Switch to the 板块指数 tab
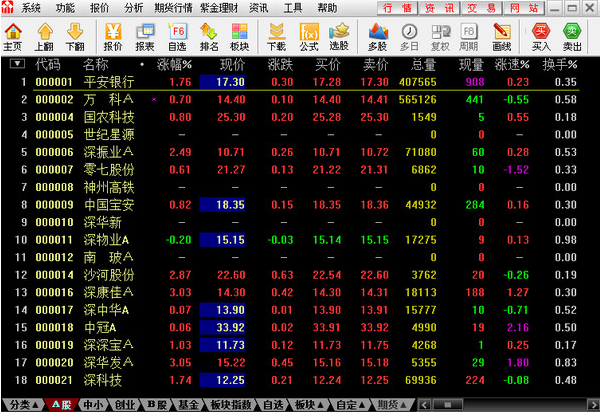Image resolution: width=600 pixels, height=412 pixels. [x=231, y=405]
